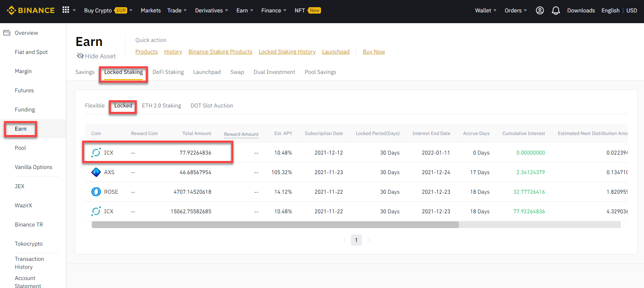Select the Locked sub-tab

coord(123,105)
